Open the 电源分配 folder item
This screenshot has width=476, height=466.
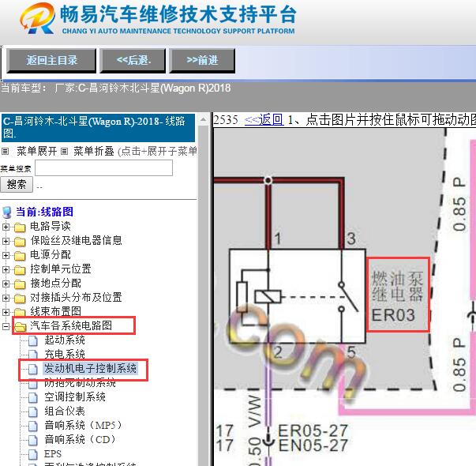pyautogui.click(x=51, y=255)
